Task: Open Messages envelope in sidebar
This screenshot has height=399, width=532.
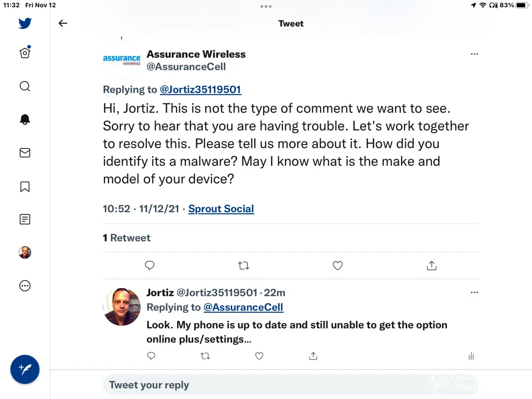Action: point(25,153)
